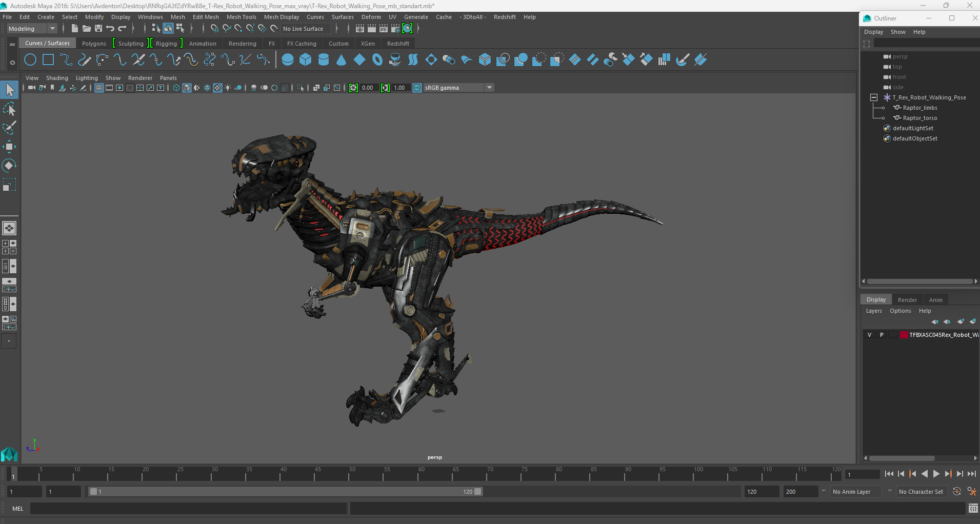Image resolution: width=980 pixels, height=524 pixels.
Task: Click the single pane layout icon
Action: pos(9,228)
